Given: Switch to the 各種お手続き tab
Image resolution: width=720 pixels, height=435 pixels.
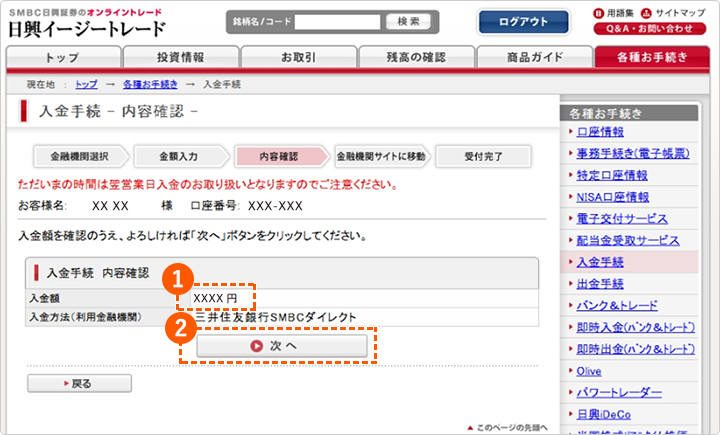Looking at the screenshot, I should [x=652, y=57].
